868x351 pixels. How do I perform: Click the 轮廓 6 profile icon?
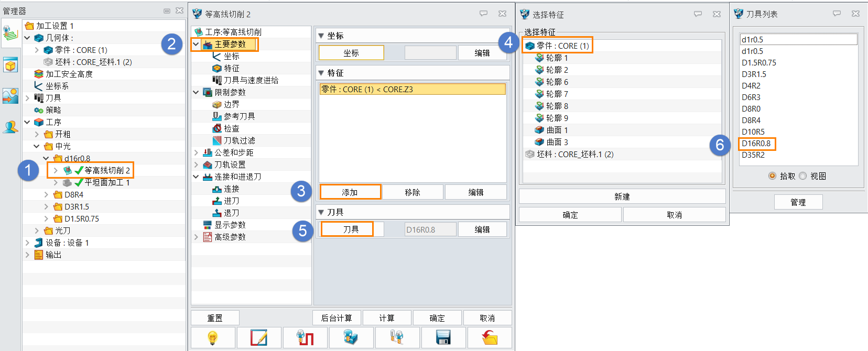tap(539, 82)
